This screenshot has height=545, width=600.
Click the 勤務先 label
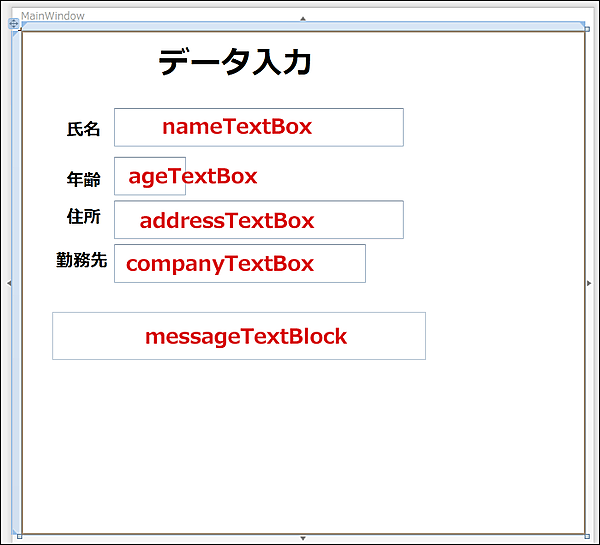82,260
